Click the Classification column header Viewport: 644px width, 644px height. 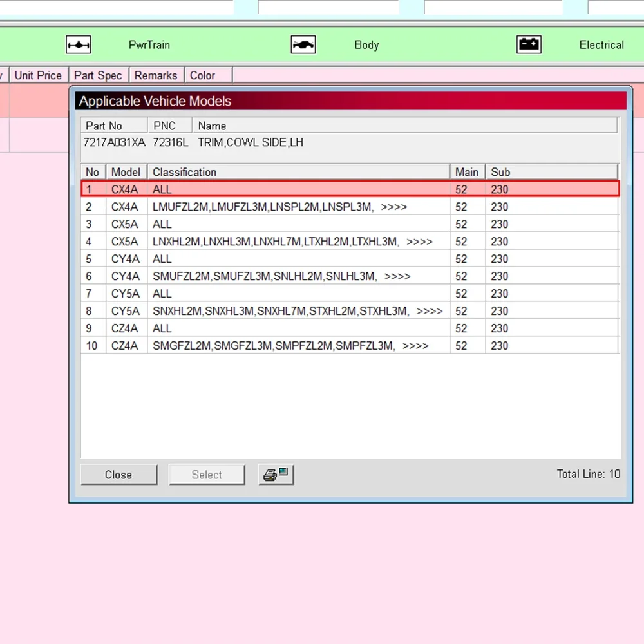pos(298,172)
